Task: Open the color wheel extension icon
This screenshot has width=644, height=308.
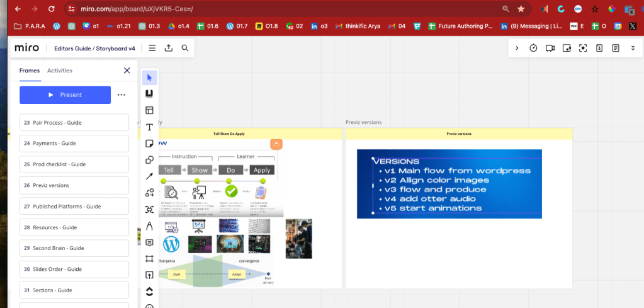Action: 612,9
